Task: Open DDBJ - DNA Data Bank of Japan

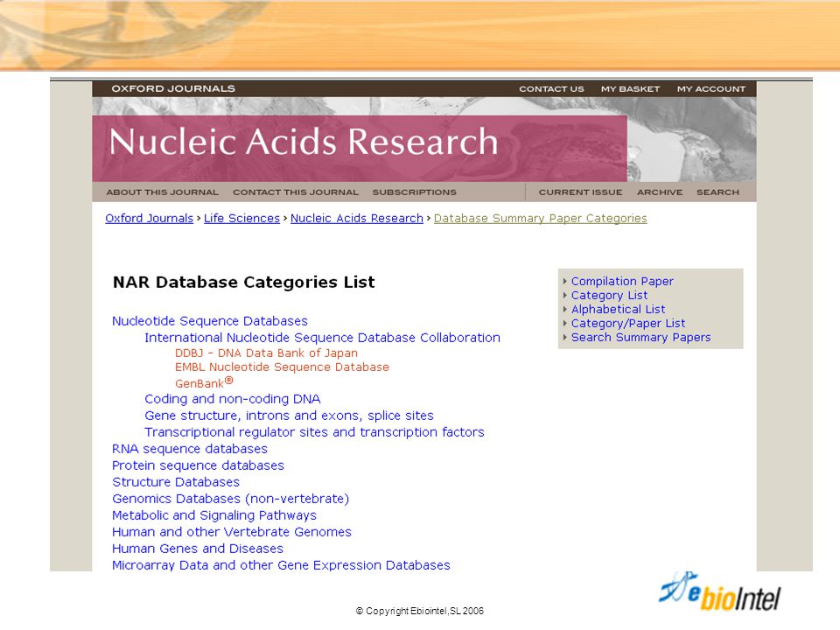Action: tap(266, 353)
